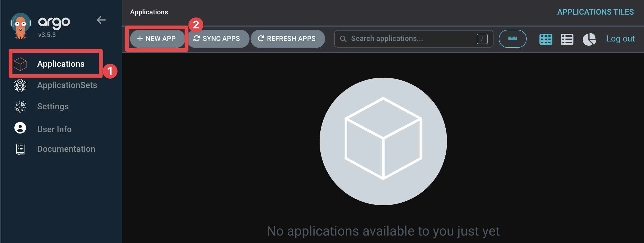This screenshot has width=644, height=243.
Task: Open the Applications sidebar item
Action: point(56,64)
